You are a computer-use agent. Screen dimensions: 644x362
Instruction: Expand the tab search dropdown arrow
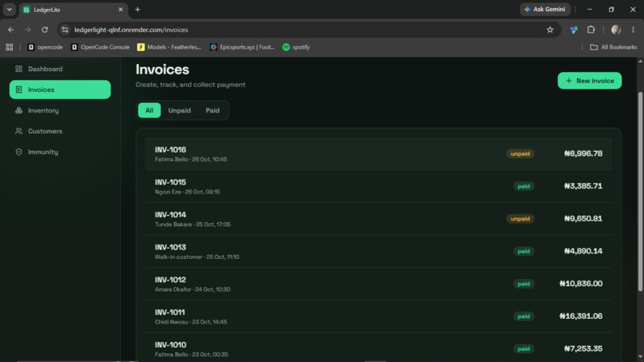pos(9,10)
